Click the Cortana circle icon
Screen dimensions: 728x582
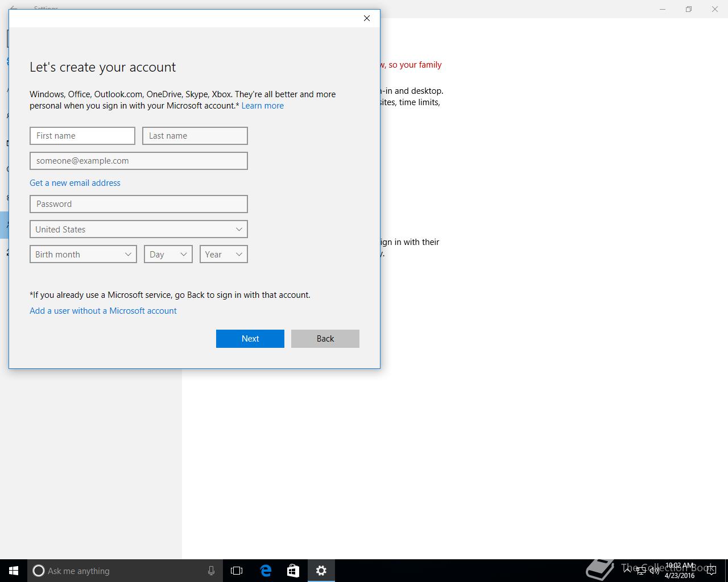coord(39,571)
